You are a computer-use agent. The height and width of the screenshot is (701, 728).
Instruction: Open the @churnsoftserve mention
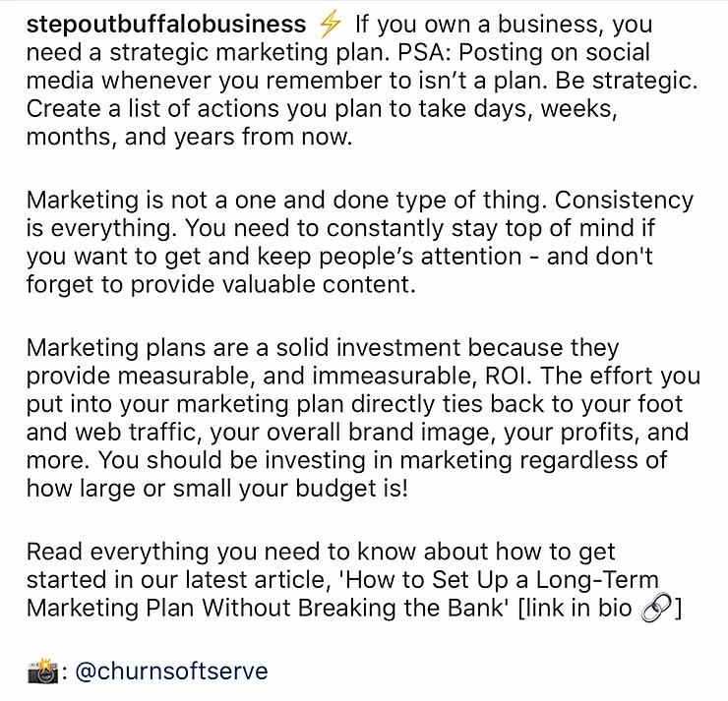[x=171, y=672]
